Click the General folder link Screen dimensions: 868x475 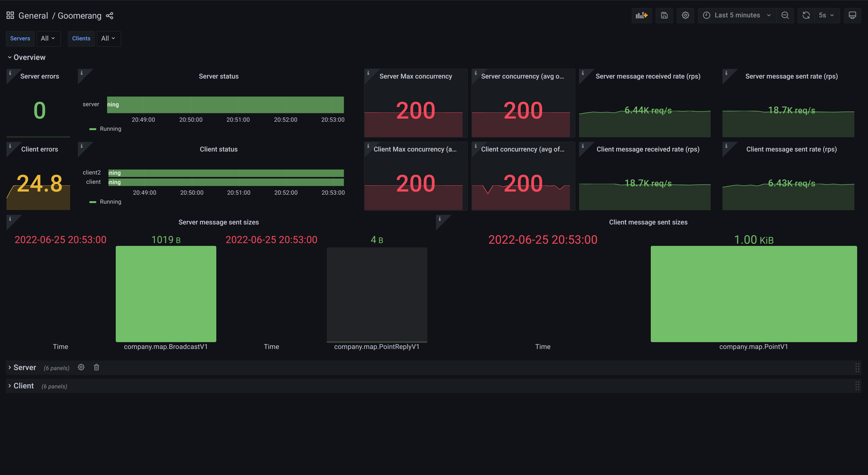click(x=33, y=16)
